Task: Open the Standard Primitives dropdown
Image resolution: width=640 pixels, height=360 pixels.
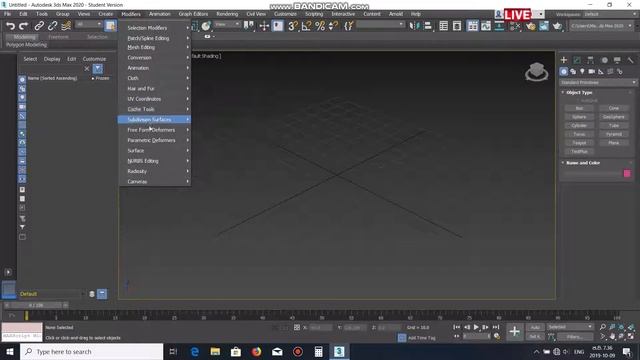Action: [598, 82]
